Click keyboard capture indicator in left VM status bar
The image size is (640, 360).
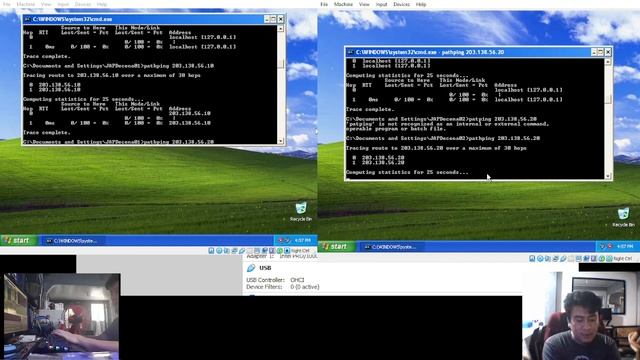pos(287,251)
